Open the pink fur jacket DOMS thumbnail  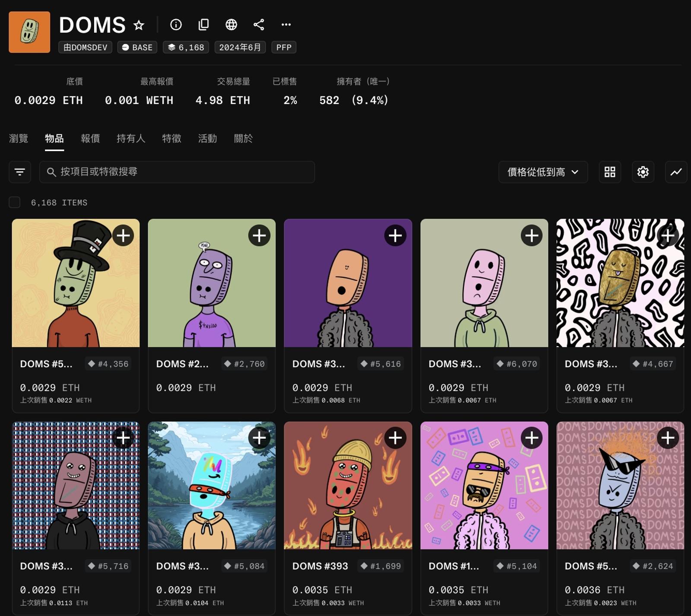tap(484, 486)
